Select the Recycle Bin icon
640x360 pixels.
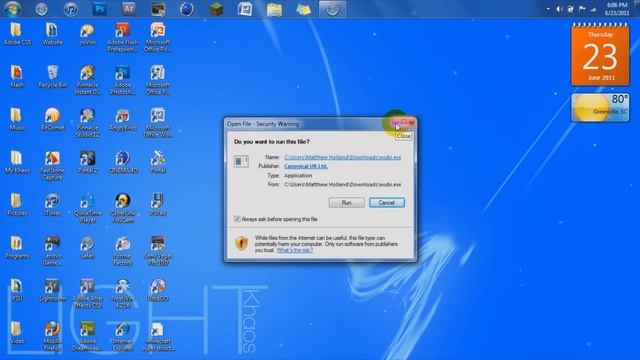(52, 77)
